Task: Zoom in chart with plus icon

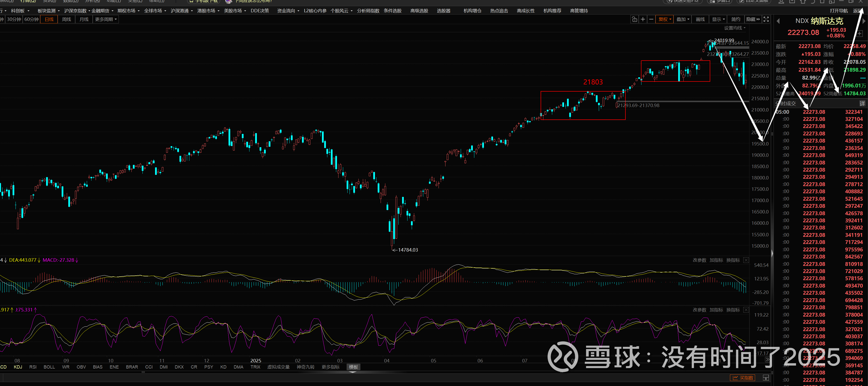Action: coord(643,19)
